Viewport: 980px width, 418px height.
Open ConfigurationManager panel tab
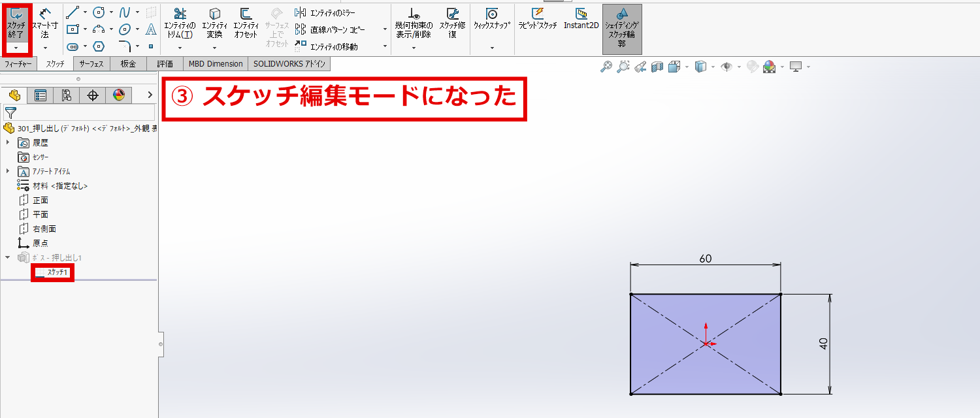67,95
